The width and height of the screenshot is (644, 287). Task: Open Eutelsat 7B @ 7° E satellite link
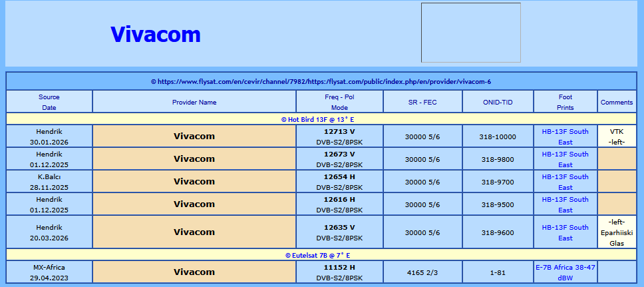click(x=317, y=255)
